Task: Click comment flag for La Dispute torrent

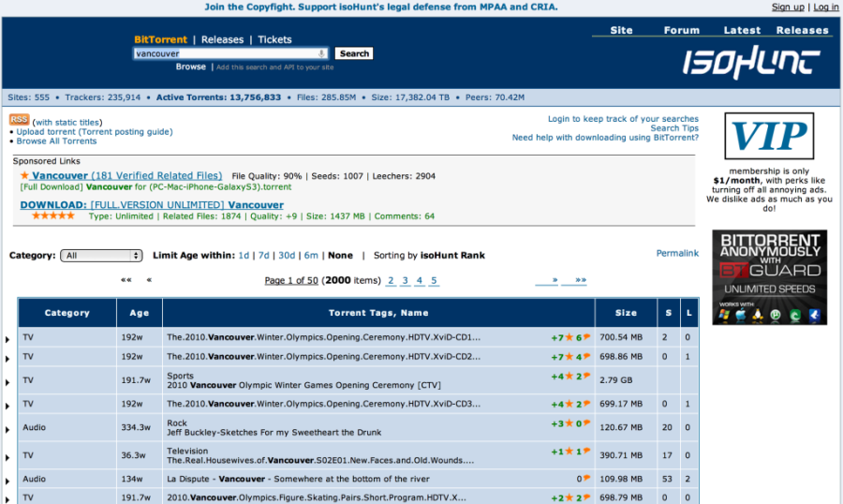Action: [x=587, y=478]
